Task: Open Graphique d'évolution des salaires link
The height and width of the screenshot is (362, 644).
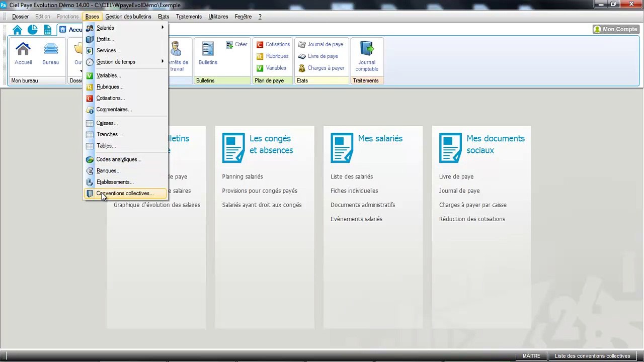Action: point(157,205)
